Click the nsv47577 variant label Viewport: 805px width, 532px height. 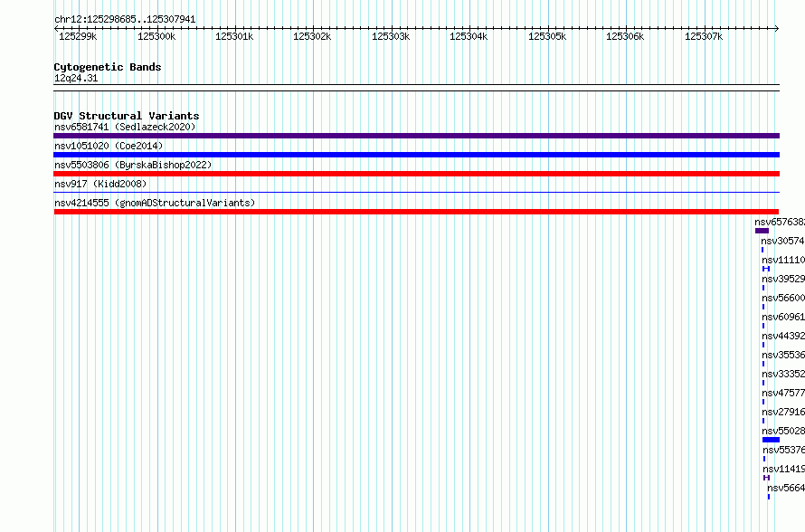pyautogui.click(x=783, y=393)
